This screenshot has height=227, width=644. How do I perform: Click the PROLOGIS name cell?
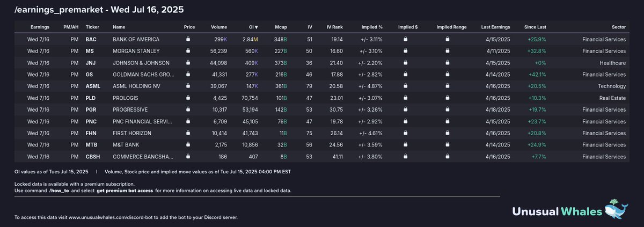[126, 98]
